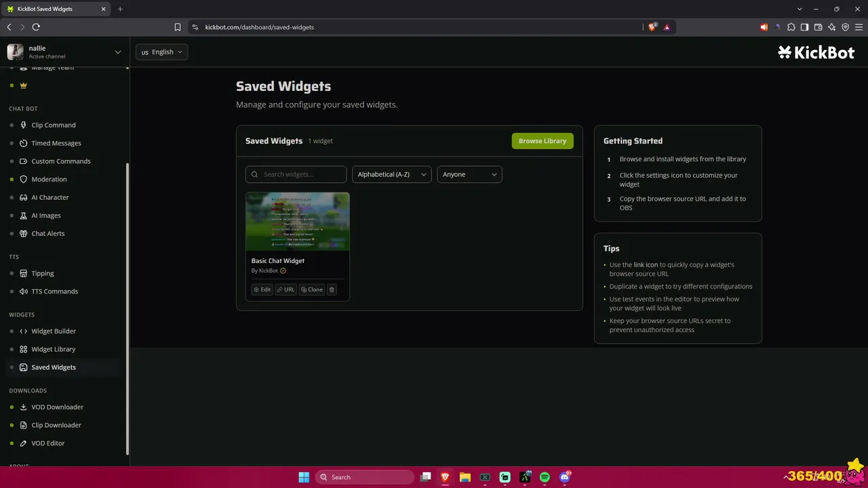Open VOD Editor in sidebar

pos(48,443)
